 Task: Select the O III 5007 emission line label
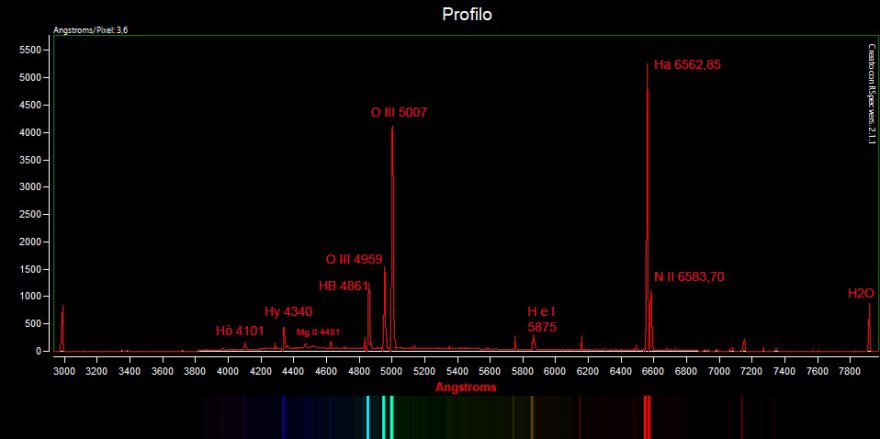pyautogui.click(x=399, y=113)
